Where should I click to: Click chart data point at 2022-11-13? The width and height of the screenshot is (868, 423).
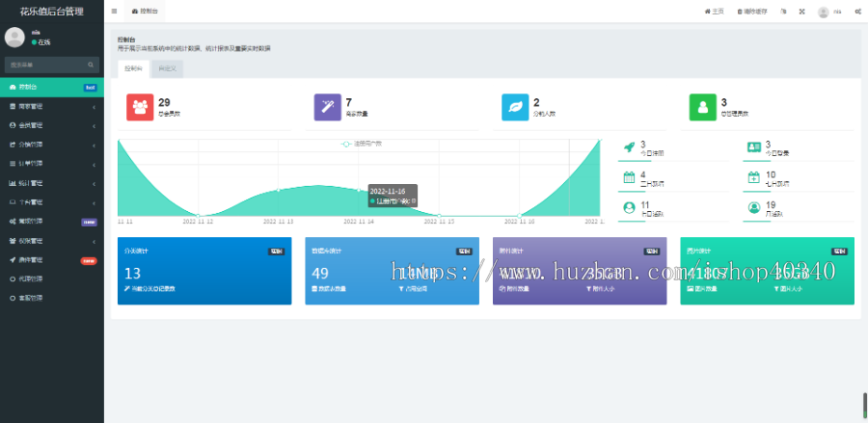(x=278, y=190)
